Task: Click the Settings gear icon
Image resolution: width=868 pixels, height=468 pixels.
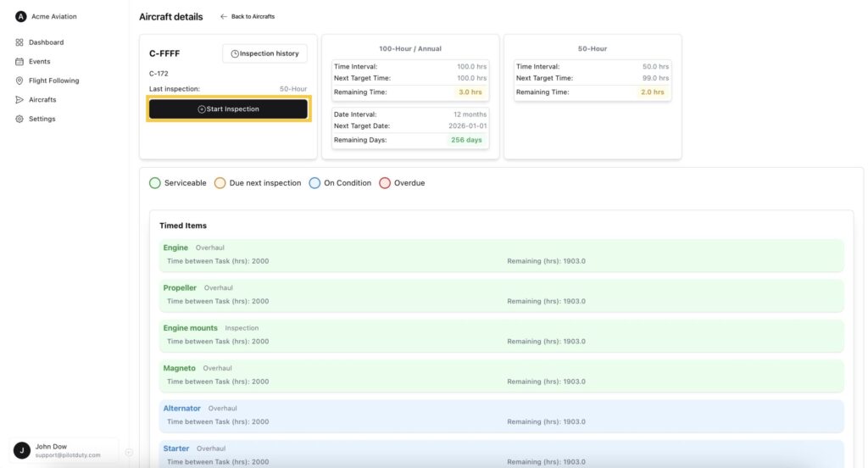Action: [19, 120]
